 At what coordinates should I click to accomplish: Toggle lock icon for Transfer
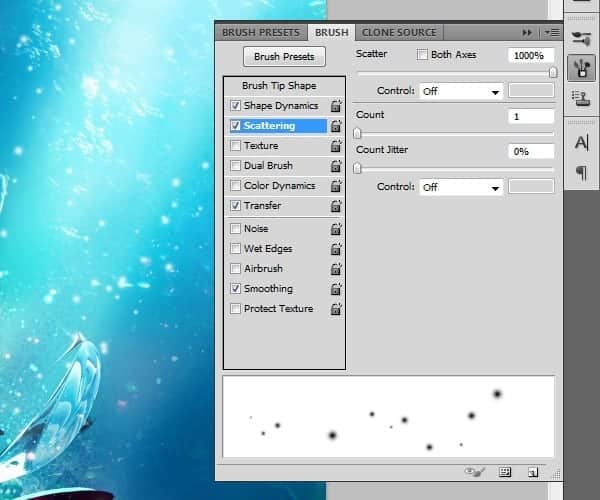tap(336, 206)
